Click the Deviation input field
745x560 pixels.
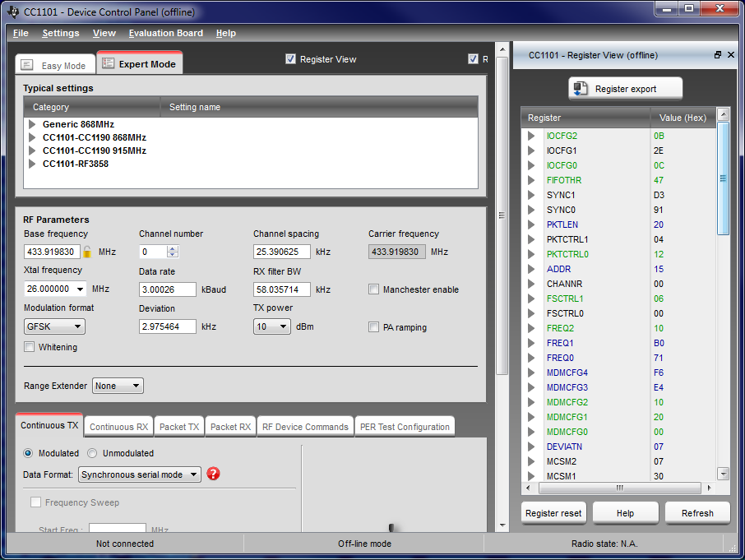click(x=167, y=326)
